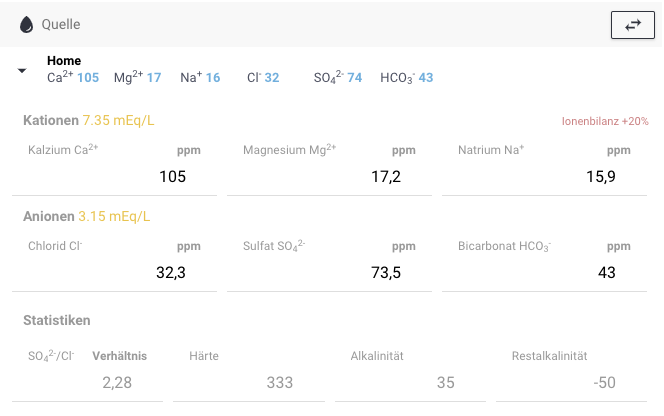Click the Restalkalinität value -50
The width and height of the screenshot is (664, 416).
pos(575,382)
